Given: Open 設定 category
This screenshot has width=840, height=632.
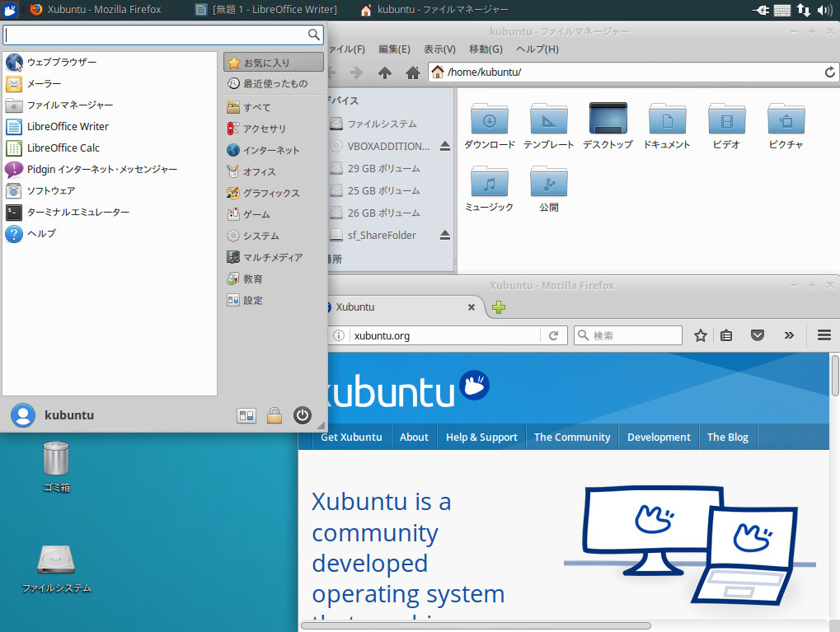Looking at the screenshot, I should 274,300.
